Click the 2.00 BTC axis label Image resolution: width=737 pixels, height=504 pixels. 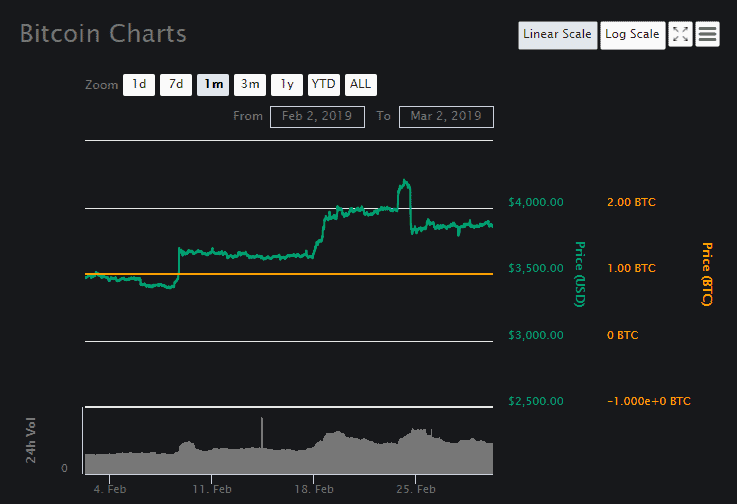pyautogui.click(x=631, y=202)
